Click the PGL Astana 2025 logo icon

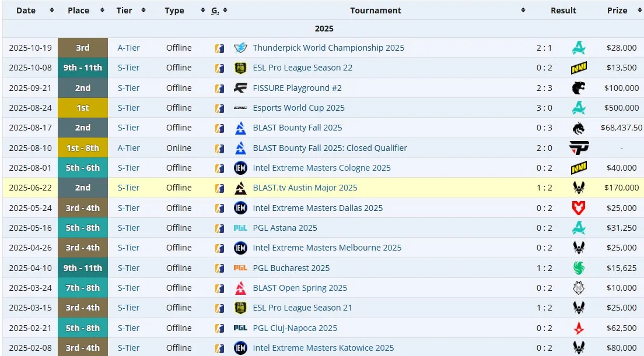click(240, 228)
